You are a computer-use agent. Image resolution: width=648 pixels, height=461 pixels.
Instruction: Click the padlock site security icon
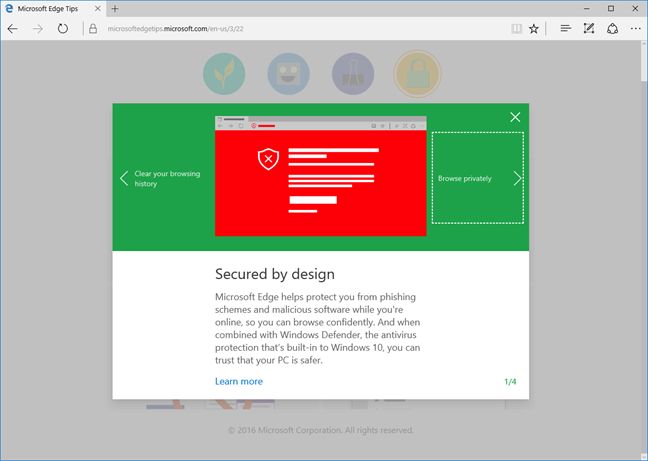click(x=93, y=29)
